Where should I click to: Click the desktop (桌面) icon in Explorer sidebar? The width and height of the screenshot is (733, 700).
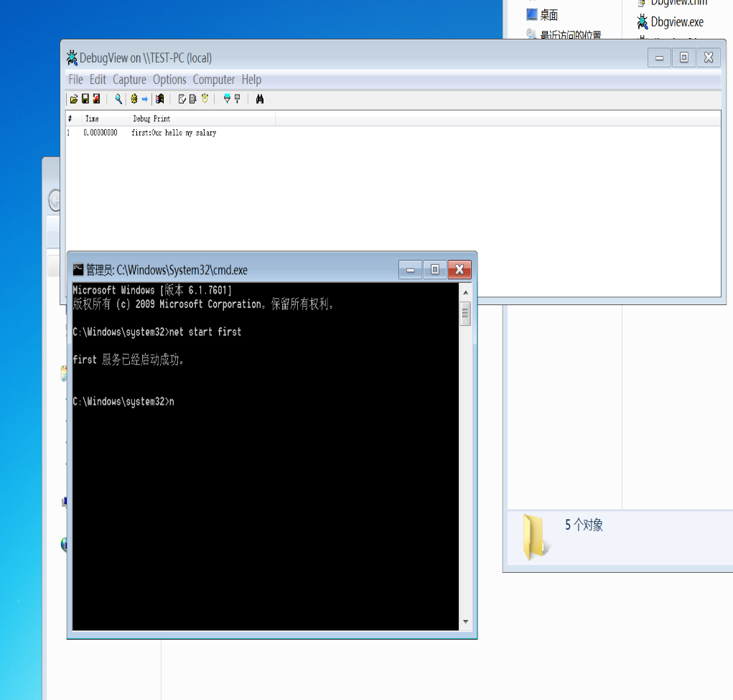531,14
